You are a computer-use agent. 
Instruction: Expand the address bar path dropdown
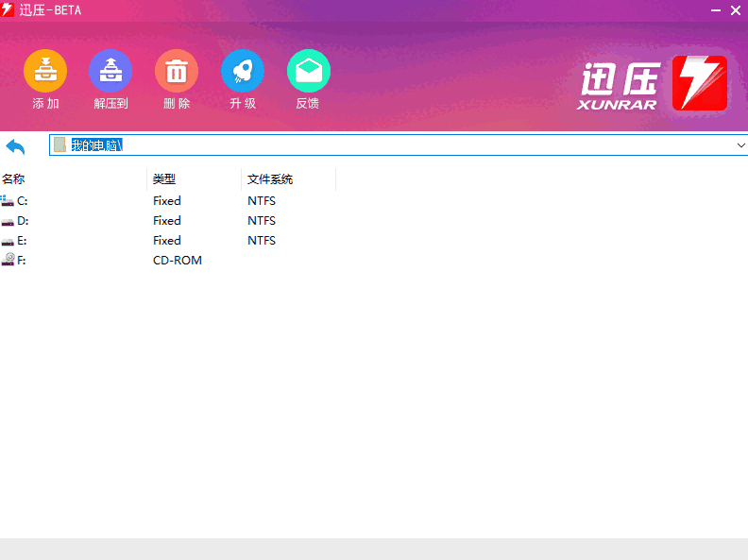click(x=739, y=145)
